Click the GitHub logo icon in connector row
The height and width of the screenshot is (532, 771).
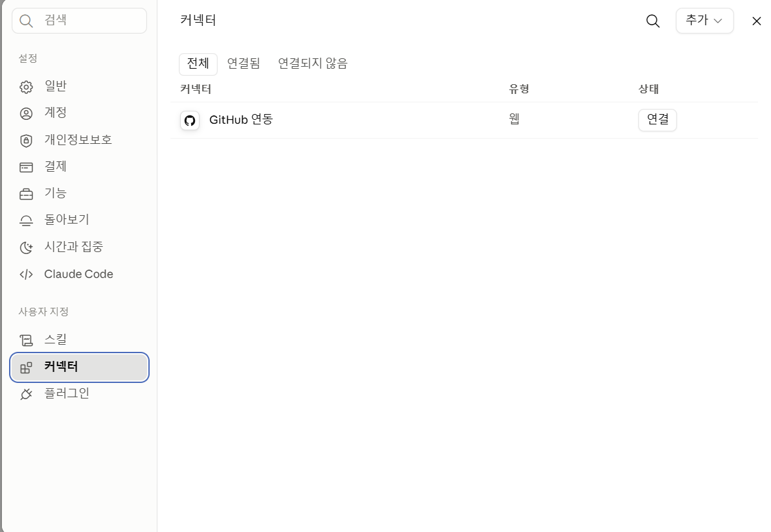click(190, 121)
